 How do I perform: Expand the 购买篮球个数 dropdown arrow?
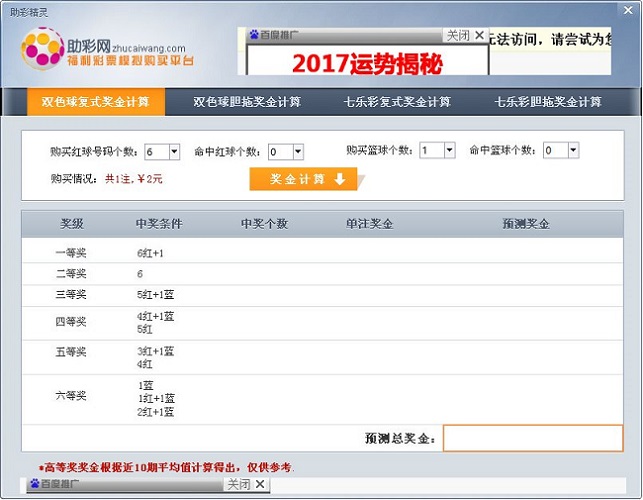[449, 150]
